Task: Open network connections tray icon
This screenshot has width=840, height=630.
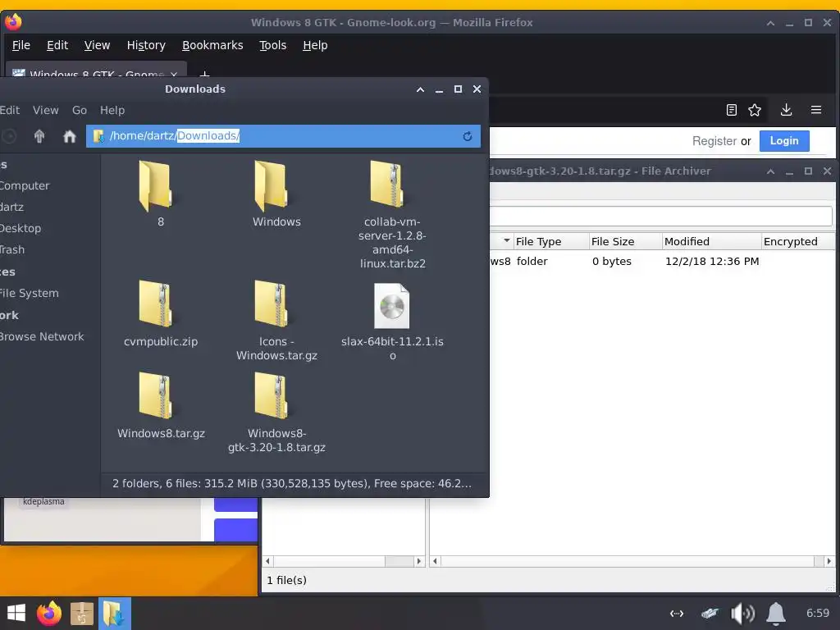Action: [677, 614]
